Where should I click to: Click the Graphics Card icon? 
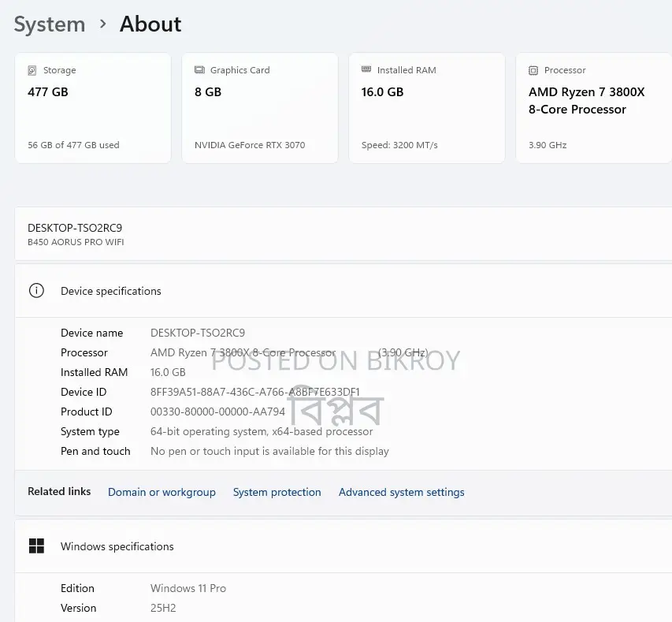[199, 70]
